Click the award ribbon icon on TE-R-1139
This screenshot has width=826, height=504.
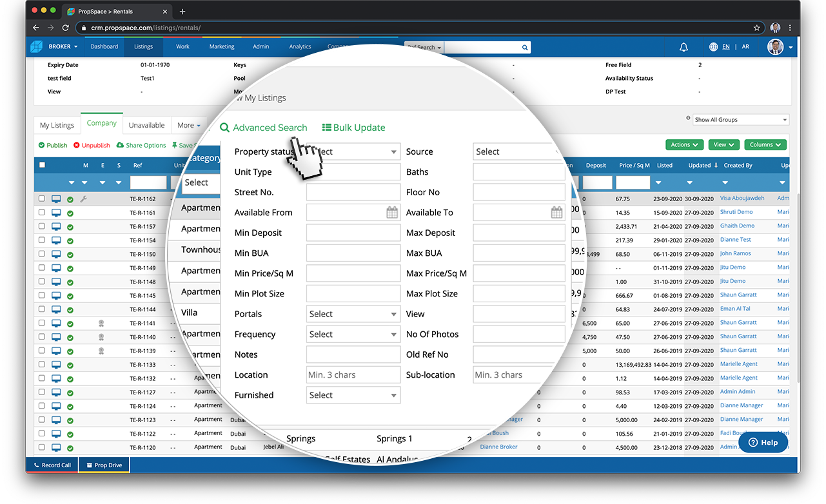pos(101,351)
